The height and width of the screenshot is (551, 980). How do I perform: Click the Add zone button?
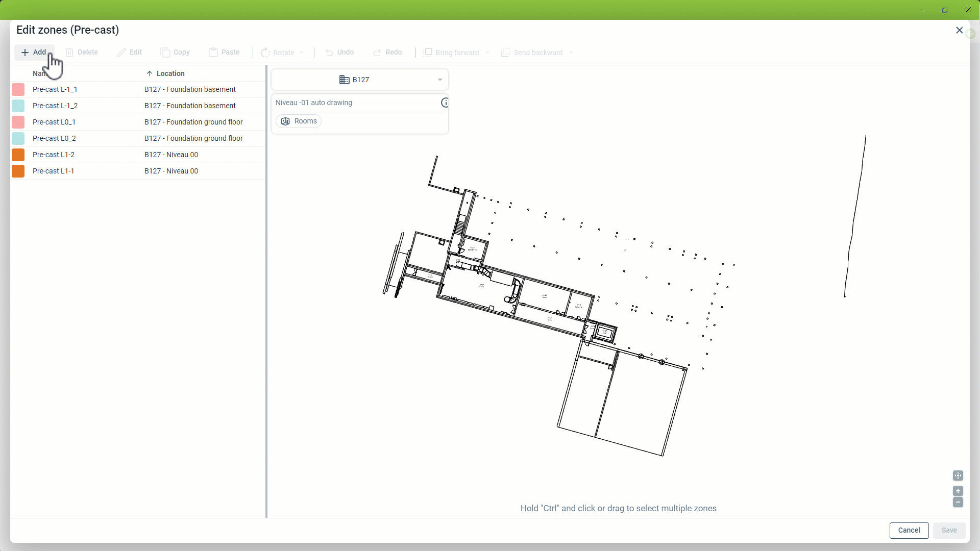(x=34, y=53)
